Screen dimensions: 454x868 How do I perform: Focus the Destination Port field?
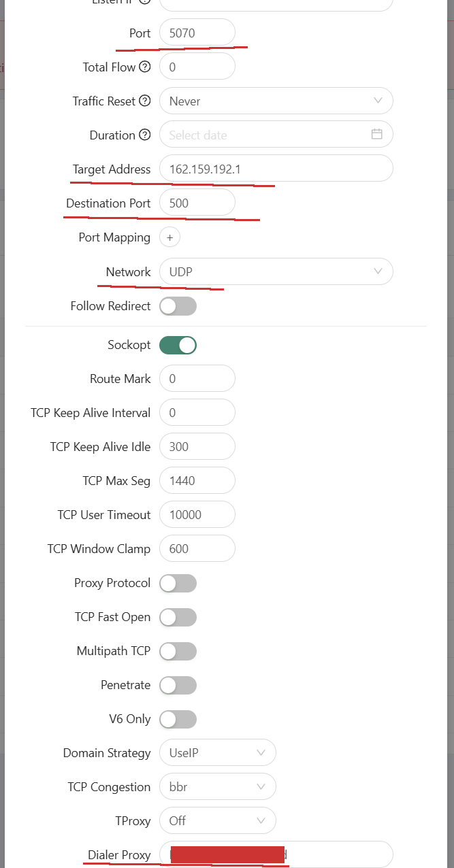197,203
